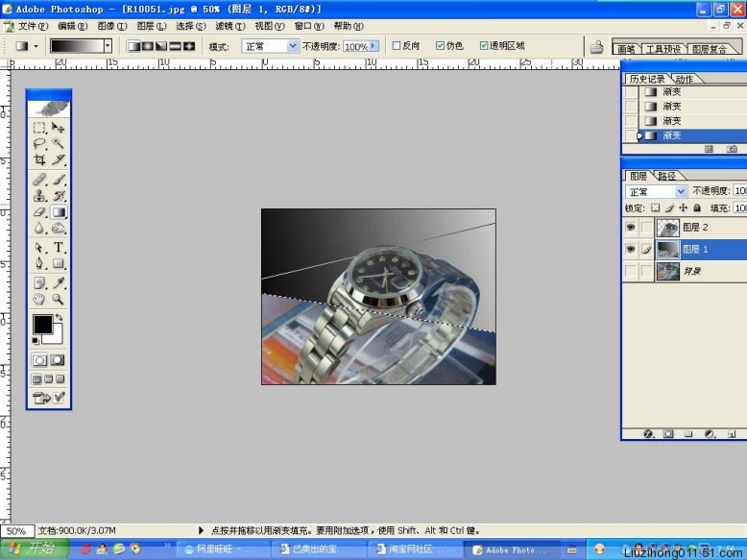This screenshot has width=747, height=560.
Task: Select the Move tool
Action: click(59, 127)
